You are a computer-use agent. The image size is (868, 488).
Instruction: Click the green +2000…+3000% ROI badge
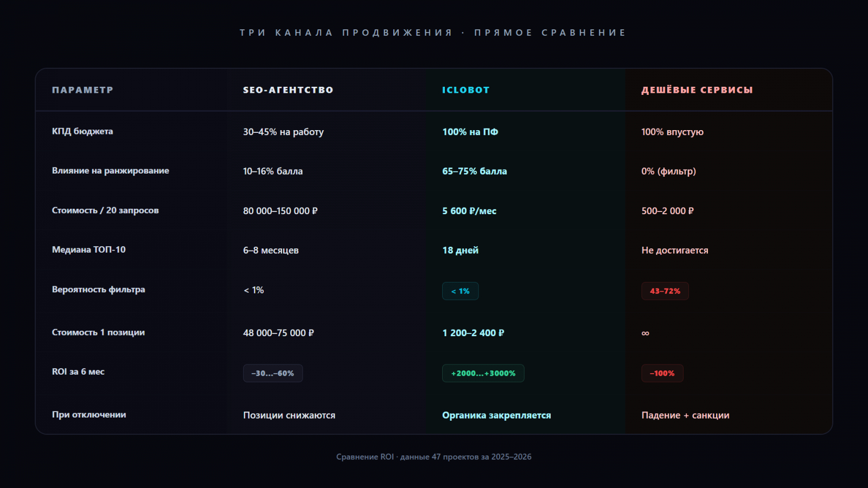coord(483,373)
